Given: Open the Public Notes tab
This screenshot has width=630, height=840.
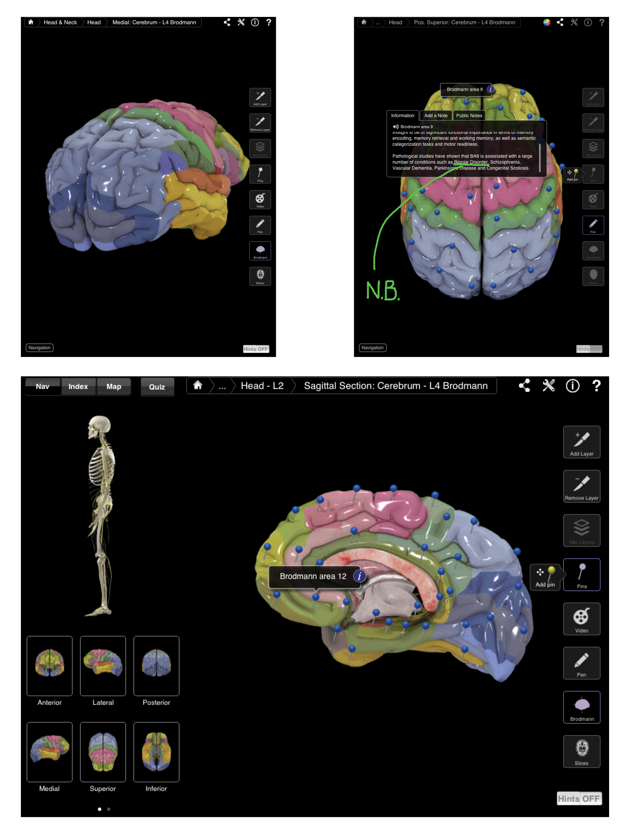Looking at the screenshot, I should (x=469, y=115).
